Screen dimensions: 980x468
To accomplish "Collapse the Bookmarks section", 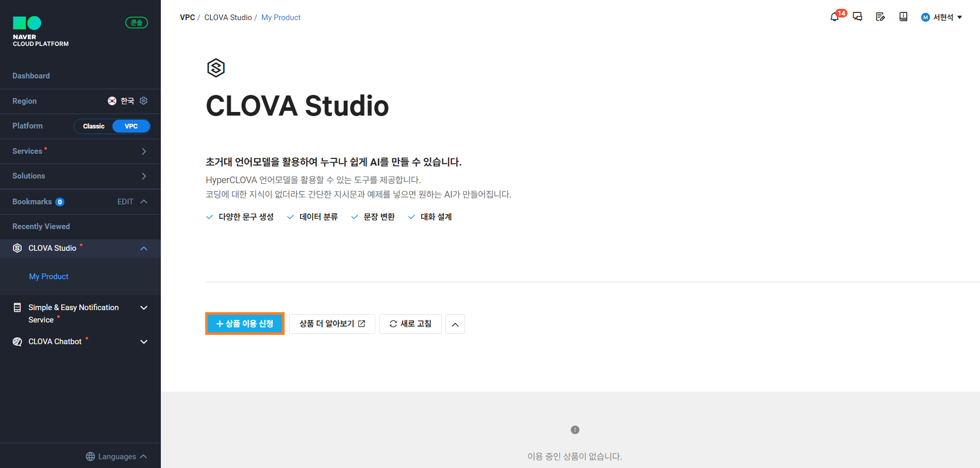I will point(144,202).
